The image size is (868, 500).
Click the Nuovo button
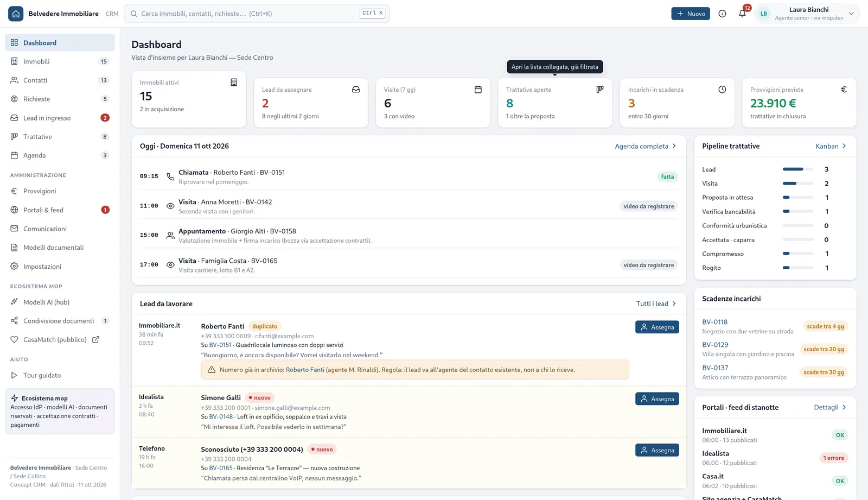point(691,14)
